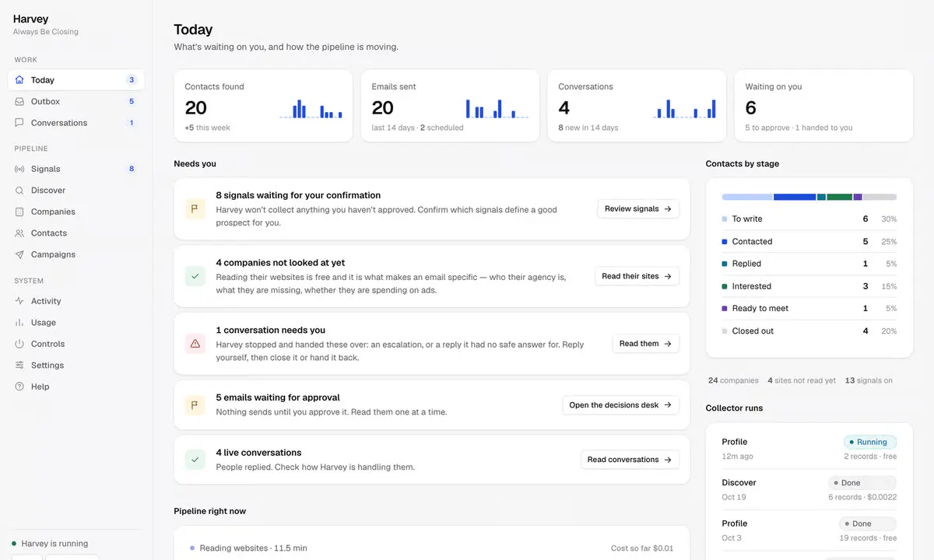This screenshot has height=560, width=934.
Task: Click check icon beside 4 live conversations
Action: pos(195,460)
